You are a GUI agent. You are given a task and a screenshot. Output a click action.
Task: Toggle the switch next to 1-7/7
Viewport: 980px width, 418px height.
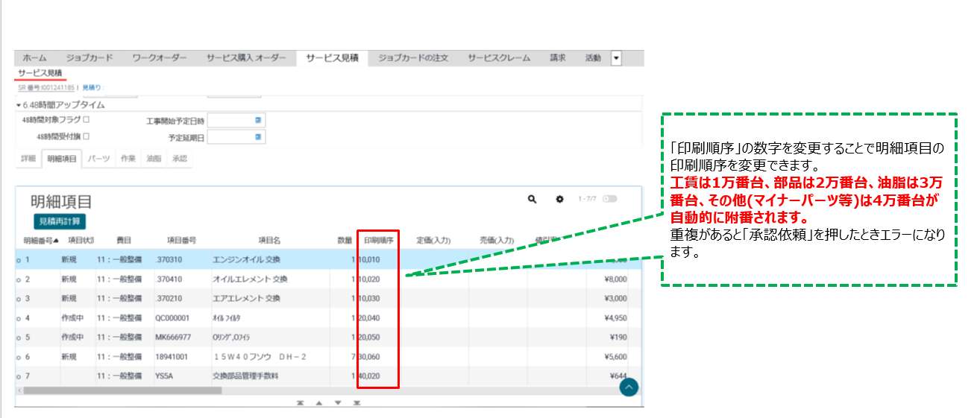(610, 199)
